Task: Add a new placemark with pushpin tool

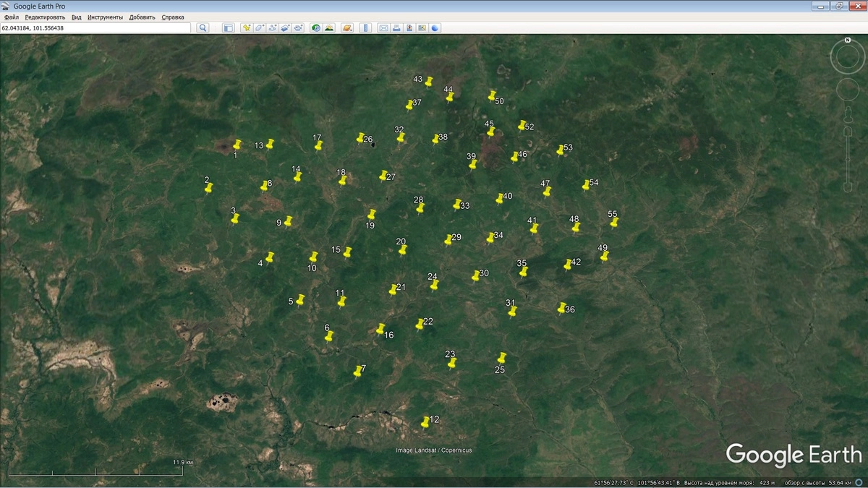Action: (247, 27)
